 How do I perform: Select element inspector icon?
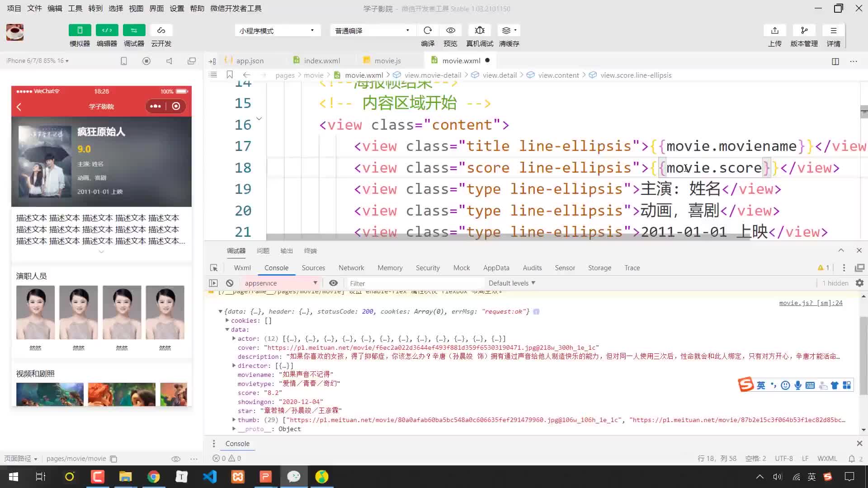(214, 267)
